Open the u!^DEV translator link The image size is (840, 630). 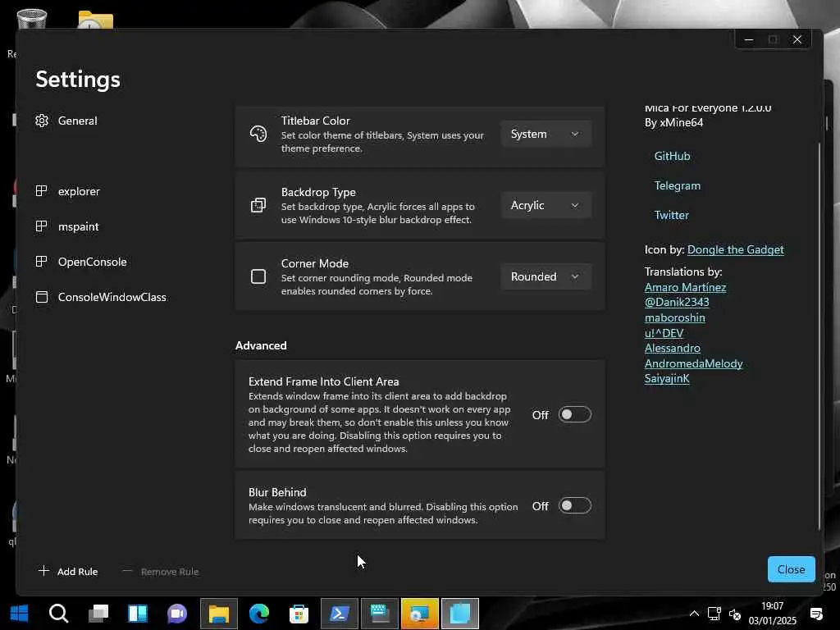click(x=664, y=333)
